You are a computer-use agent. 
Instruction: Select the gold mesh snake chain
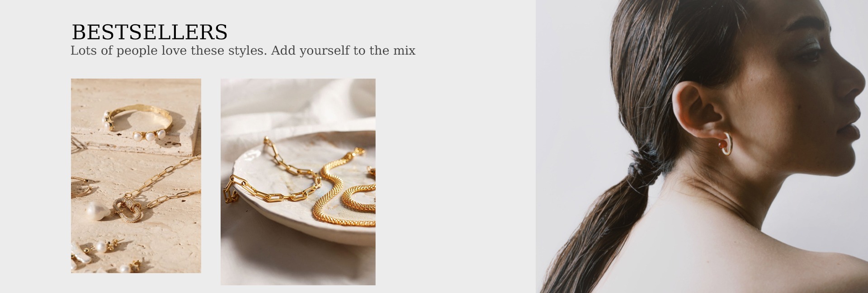pos(344,194)
